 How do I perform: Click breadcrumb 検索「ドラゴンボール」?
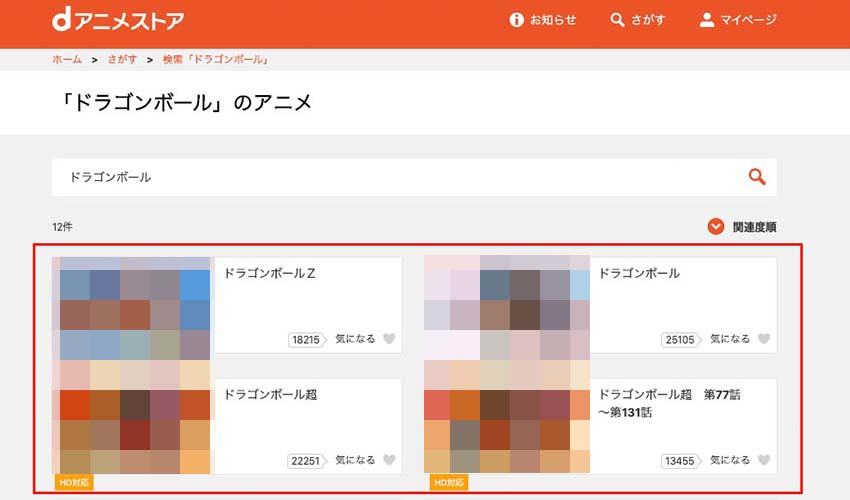[x=216, y=59]
